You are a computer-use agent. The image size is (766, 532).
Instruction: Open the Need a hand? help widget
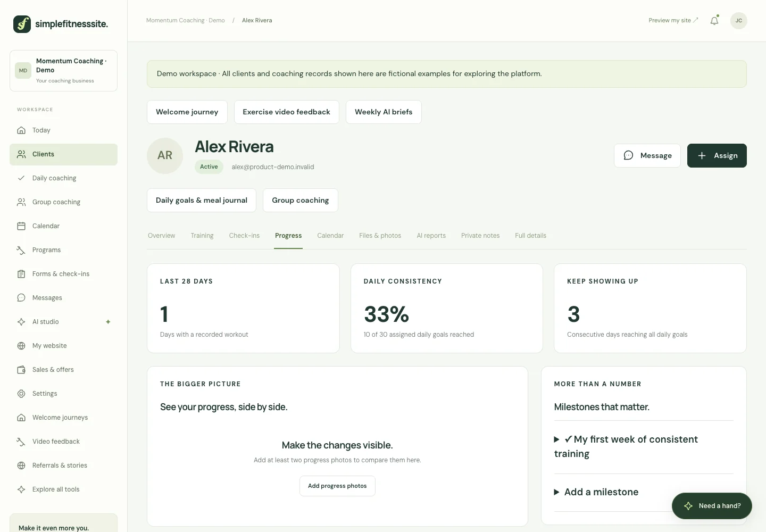point(712,506)
